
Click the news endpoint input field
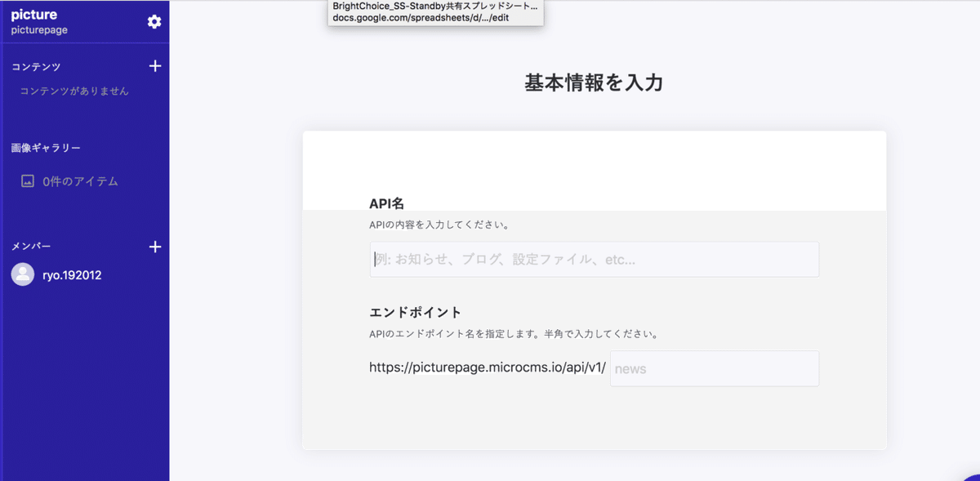(x=714, y=368)
